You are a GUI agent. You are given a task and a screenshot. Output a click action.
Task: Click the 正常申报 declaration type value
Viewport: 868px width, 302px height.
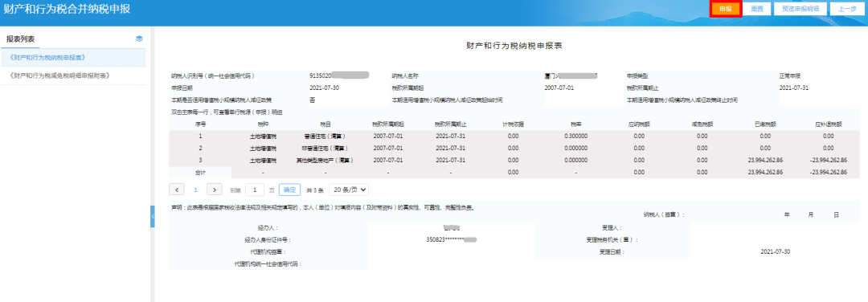tap(790, 75)
